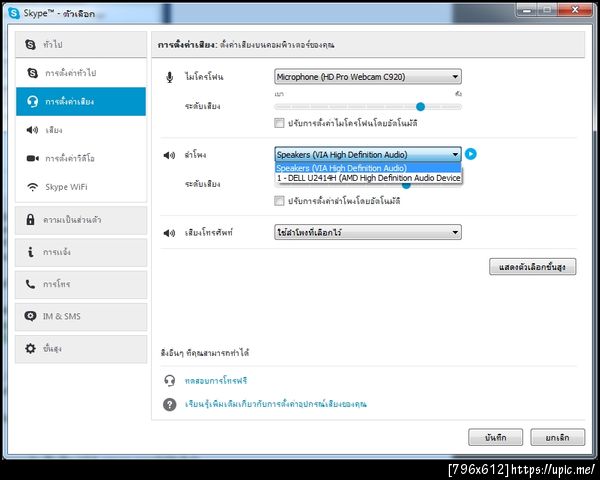Enable automatic microphone settings checkbox
600x480 pixels.
279,123
